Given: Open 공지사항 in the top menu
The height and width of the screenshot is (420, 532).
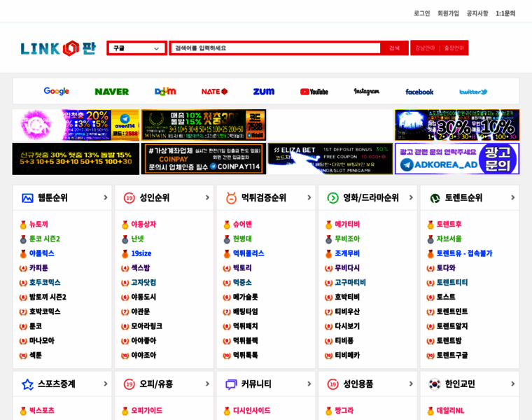Looking at the screenshot, I should point(477,13).
